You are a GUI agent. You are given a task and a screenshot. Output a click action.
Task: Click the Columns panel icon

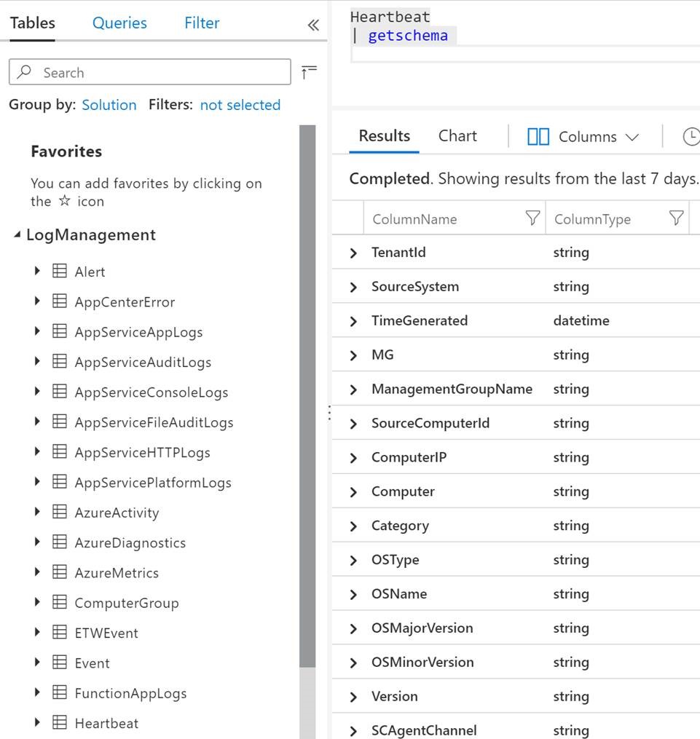pos(538,136)
